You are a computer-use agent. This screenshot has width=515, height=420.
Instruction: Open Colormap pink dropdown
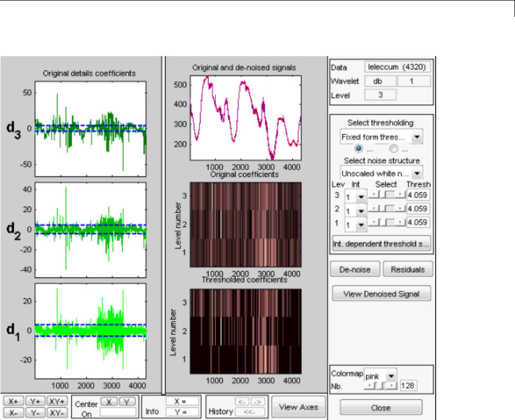tap(381, 376)
